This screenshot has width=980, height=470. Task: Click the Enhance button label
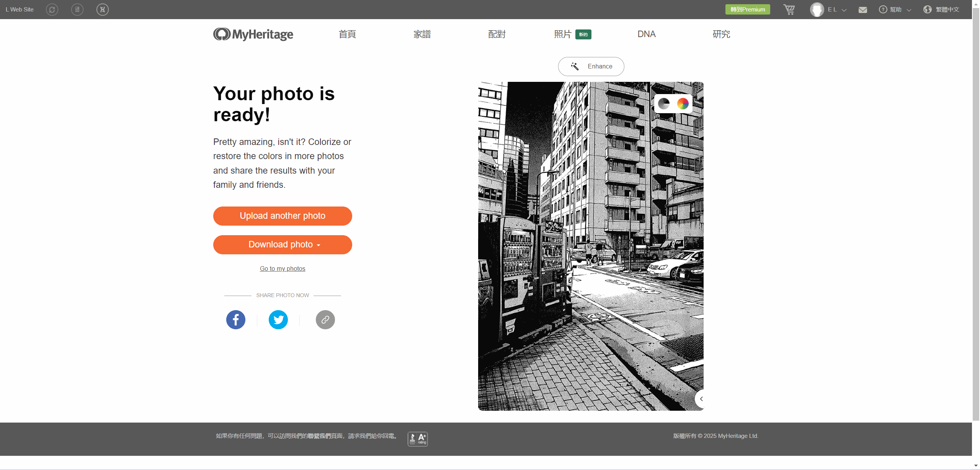[x=600, y=67]
